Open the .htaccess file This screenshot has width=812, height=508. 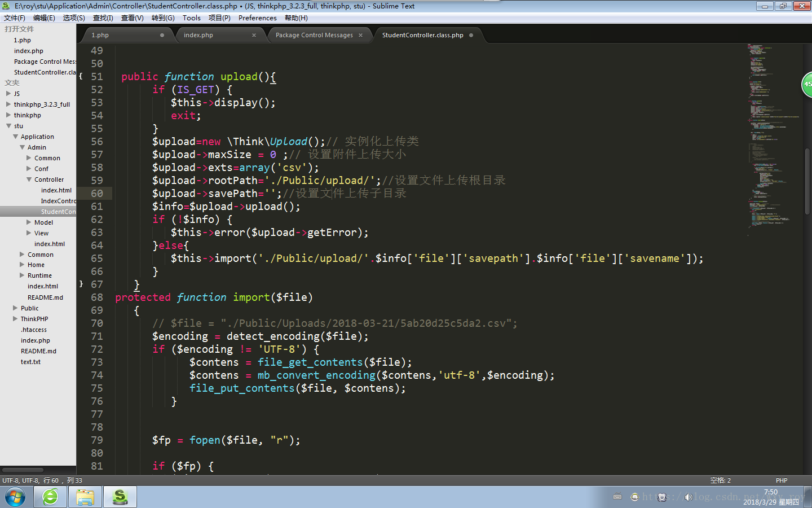(34, 330)
